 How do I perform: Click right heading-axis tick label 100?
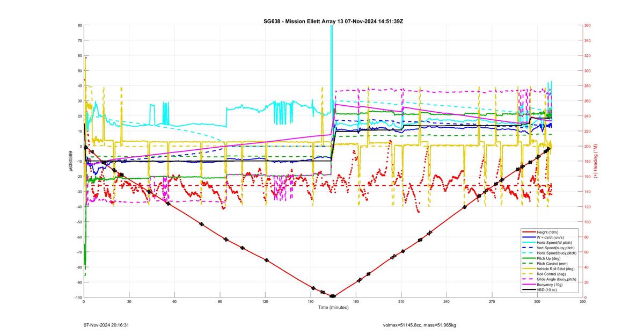tap(588, 222)
